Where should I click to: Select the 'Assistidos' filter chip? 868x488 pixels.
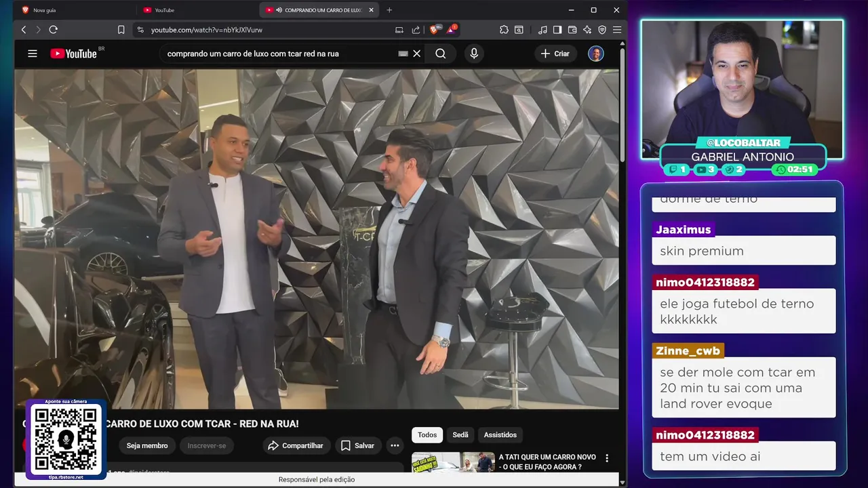tap(500, 434)
